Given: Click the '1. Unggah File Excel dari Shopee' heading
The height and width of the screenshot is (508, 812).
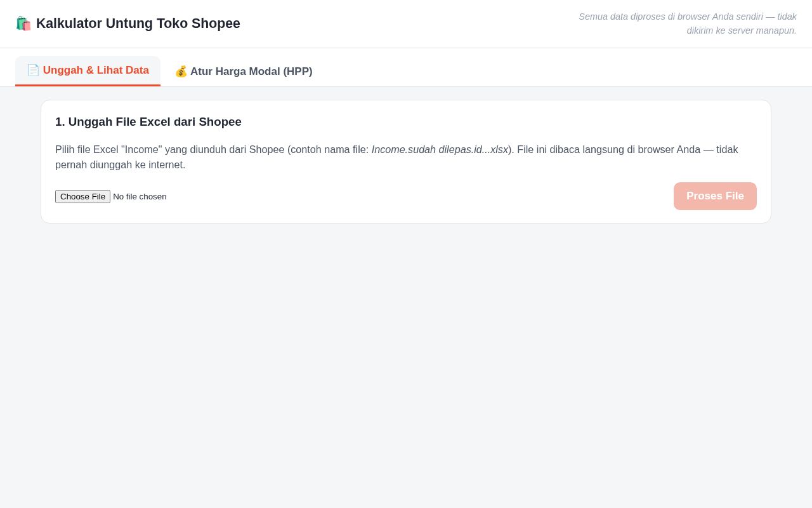Looking at the screenshot, I should tap(148, 122).
